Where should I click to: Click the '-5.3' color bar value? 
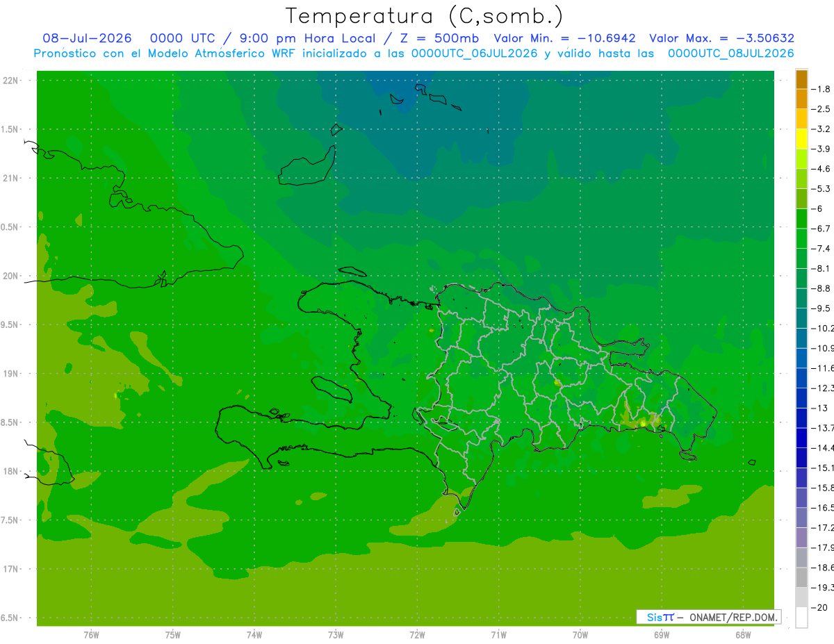pyautogui.click(x=821, y=189)
